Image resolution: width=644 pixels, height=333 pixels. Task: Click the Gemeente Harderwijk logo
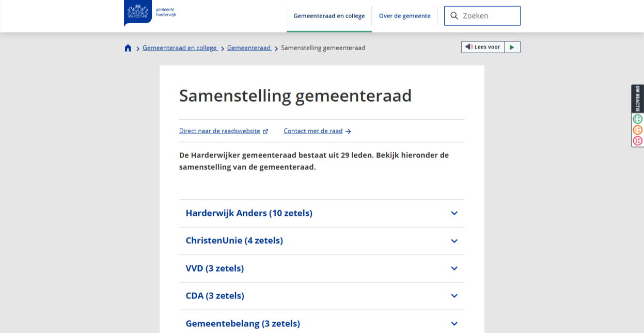150,12
